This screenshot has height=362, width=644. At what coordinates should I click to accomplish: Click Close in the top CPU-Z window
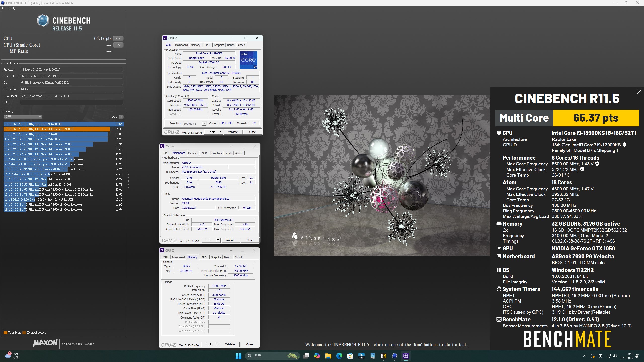pyautogui.click(x=252, y=132)
